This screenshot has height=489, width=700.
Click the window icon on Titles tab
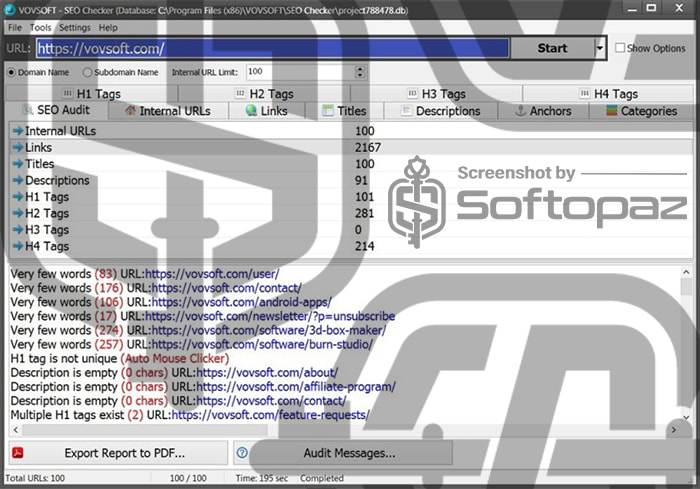pos(328,110)
